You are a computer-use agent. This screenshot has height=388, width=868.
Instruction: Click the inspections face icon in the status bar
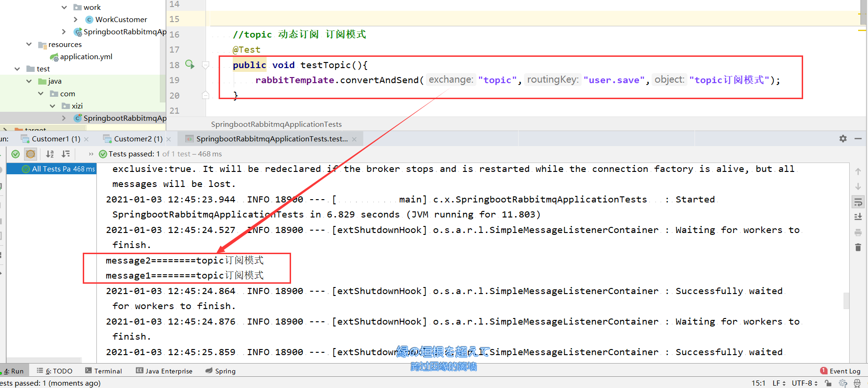(857, 383)
